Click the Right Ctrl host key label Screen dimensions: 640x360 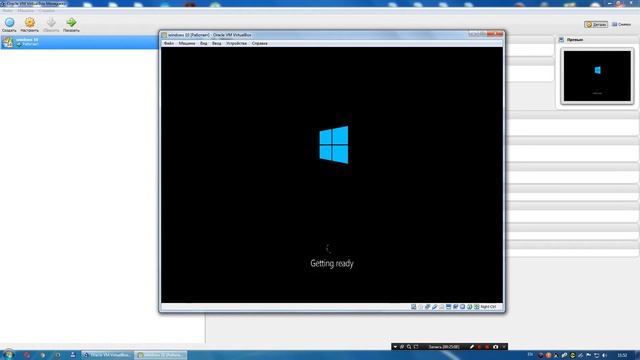tap(489, 307)
